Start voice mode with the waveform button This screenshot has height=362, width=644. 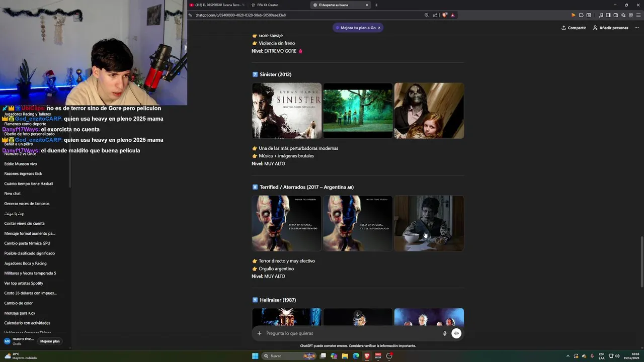coord(456,333)
